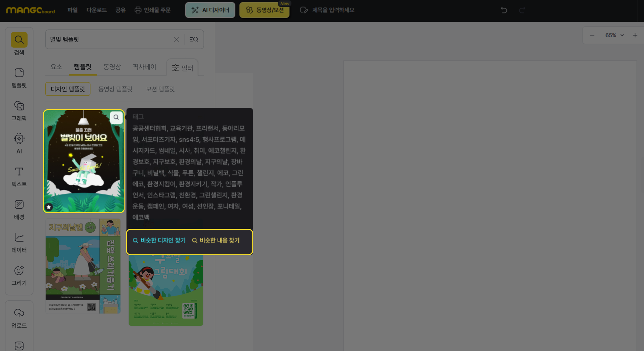Open the 필터 filter options
The height and width of the screenshot is (351, 644).
pyautogui.click(x=182, y=68)
